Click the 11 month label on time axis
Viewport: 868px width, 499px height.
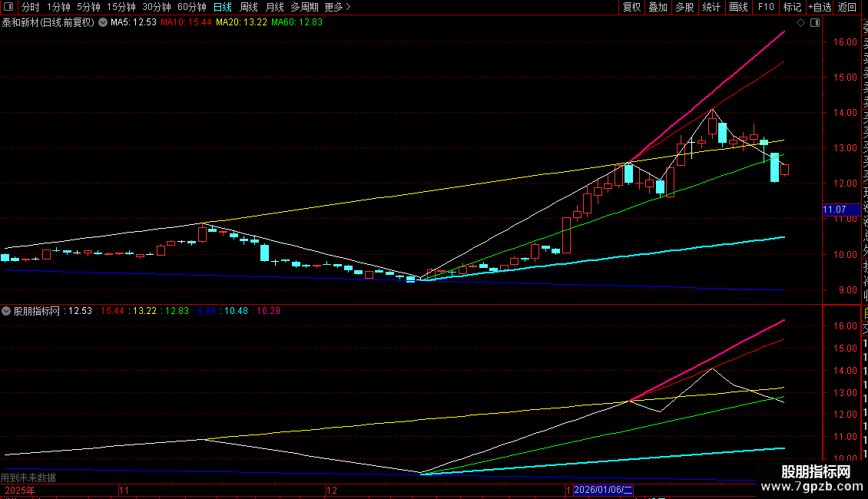coord(124,490)
